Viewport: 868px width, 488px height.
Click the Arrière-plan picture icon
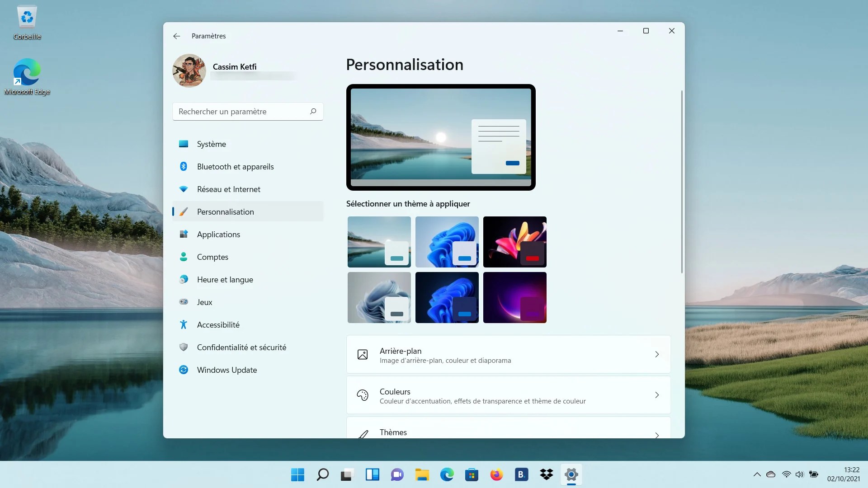[363, 355]
